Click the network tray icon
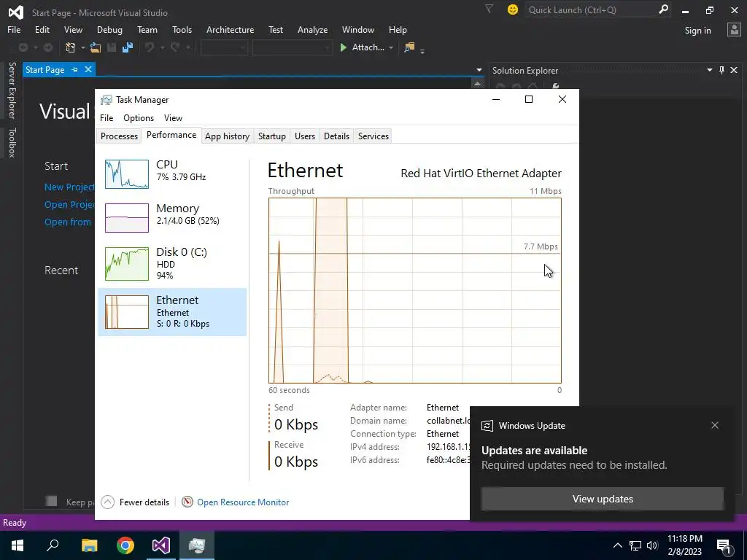Screen dimensions: 747x560 635,545
